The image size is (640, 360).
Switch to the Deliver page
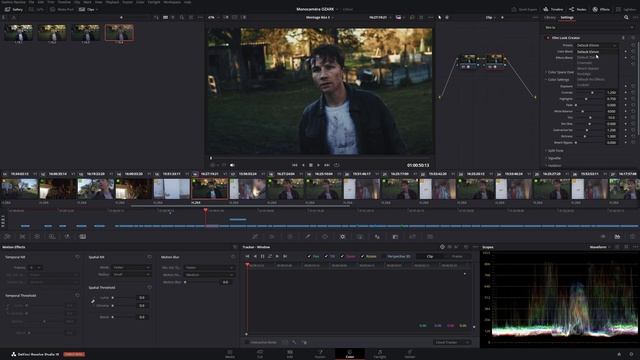410,353
